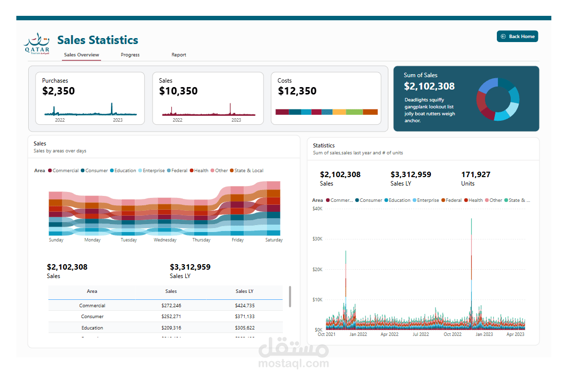The width and height of the screenshot is (588, 377).
Task: Click the Qatar Tourism logo
Action: click(37, 44)
